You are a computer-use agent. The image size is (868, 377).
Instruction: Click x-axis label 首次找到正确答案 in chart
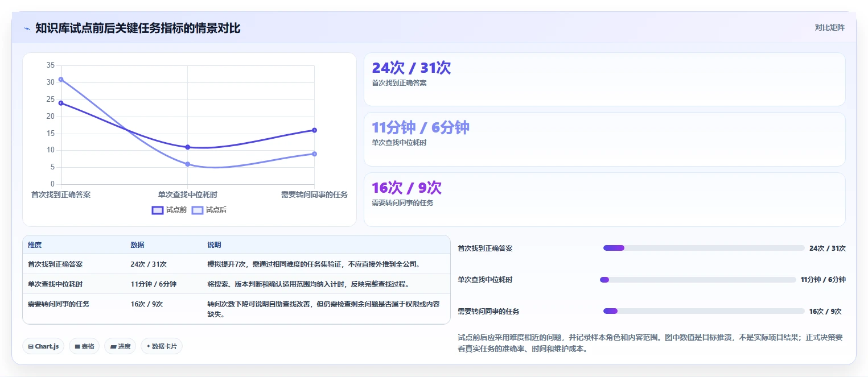click(x=61, y=194)
